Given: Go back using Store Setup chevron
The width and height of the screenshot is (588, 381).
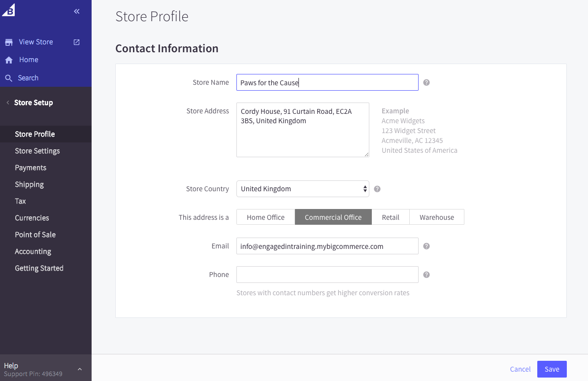Looking at the screenshot, I should pyautogui.click(x=8, y=103).
